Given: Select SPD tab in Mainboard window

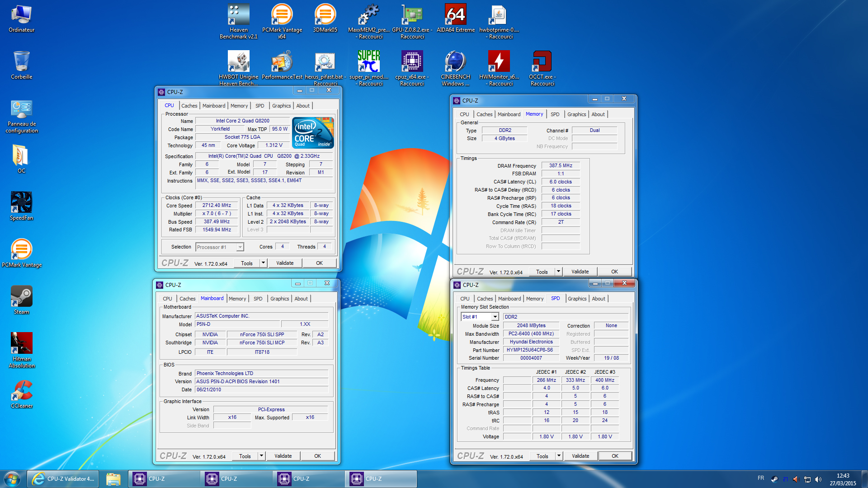Looking at the screenshot, I should [258, 299].
